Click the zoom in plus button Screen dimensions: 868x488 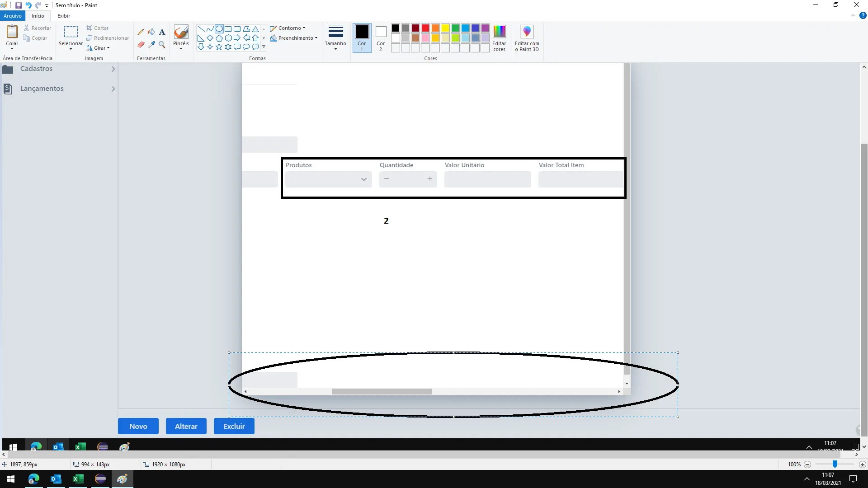(862, 465)
